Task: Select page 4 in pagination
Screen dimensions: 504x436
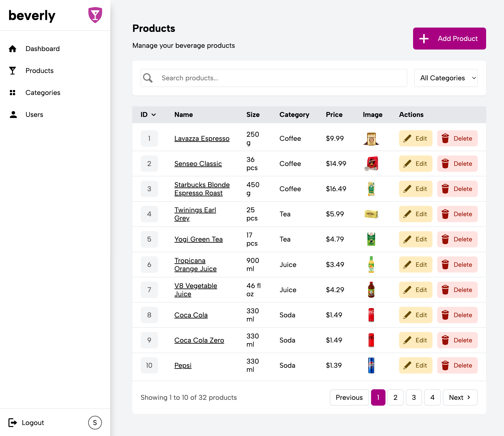Action: (432, 397)
